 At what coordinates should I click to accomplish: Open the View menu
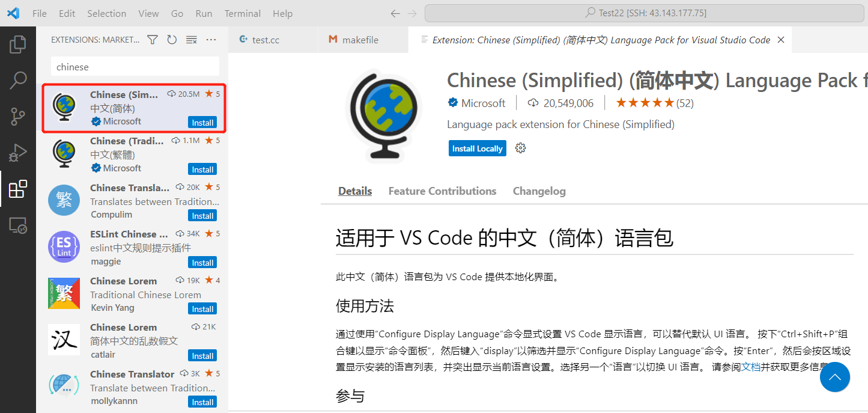point(149,13)
